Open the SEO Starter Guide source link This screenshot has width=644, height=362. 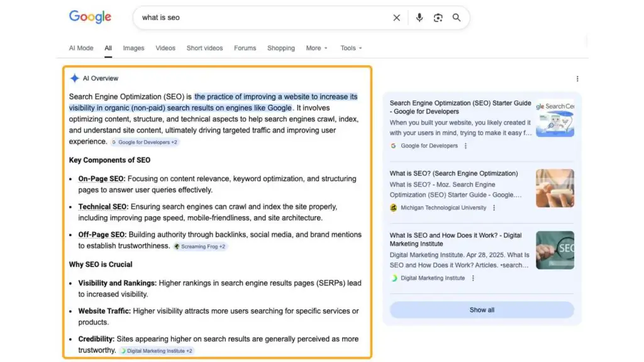point(460,107)
